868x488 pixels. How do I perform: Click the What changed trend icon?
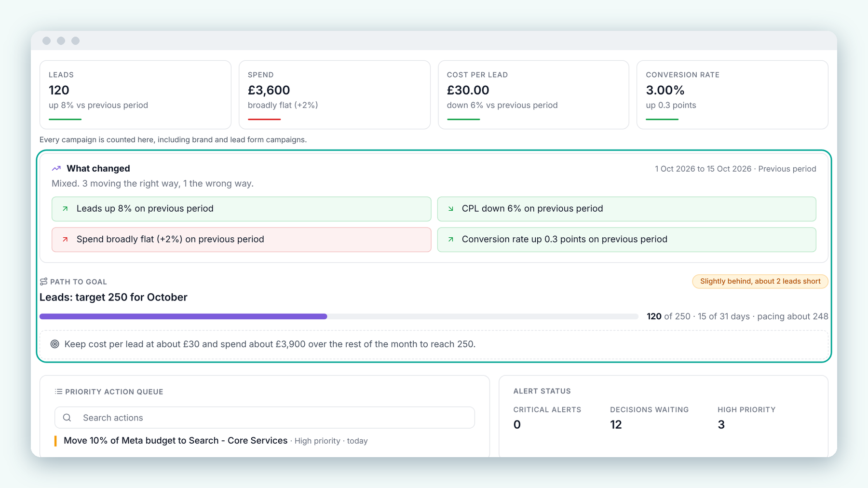pos(56,168)
